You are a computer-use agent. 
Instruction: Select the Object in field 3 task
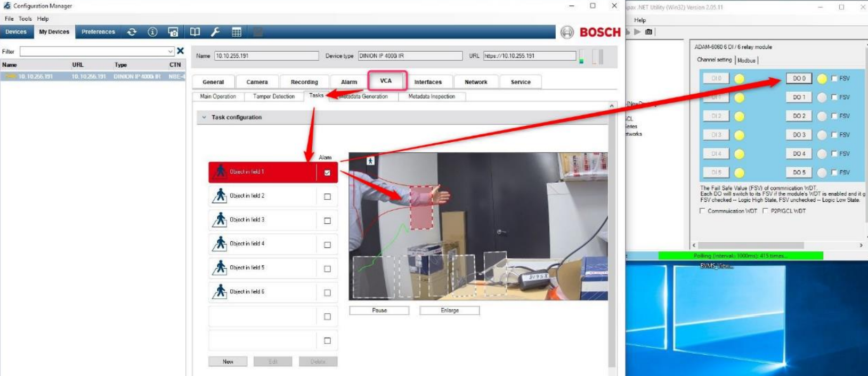[262, 220]
